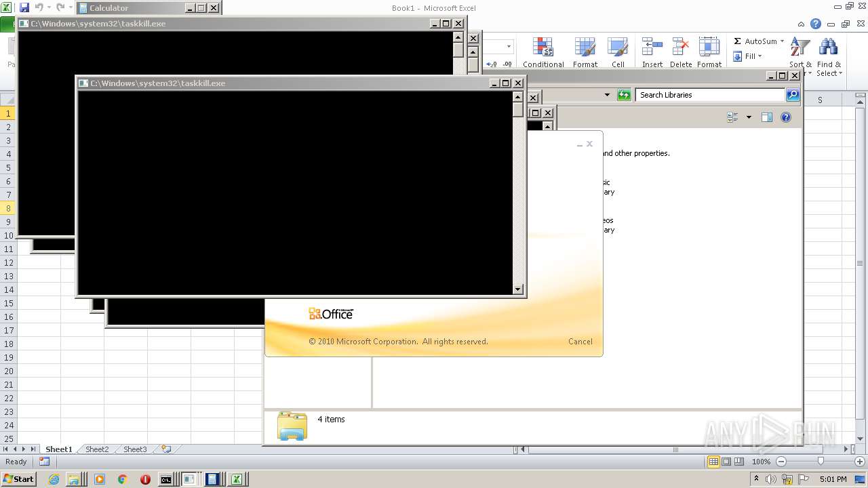Click the Insert Worksheet tab icon

coord(166,449)
